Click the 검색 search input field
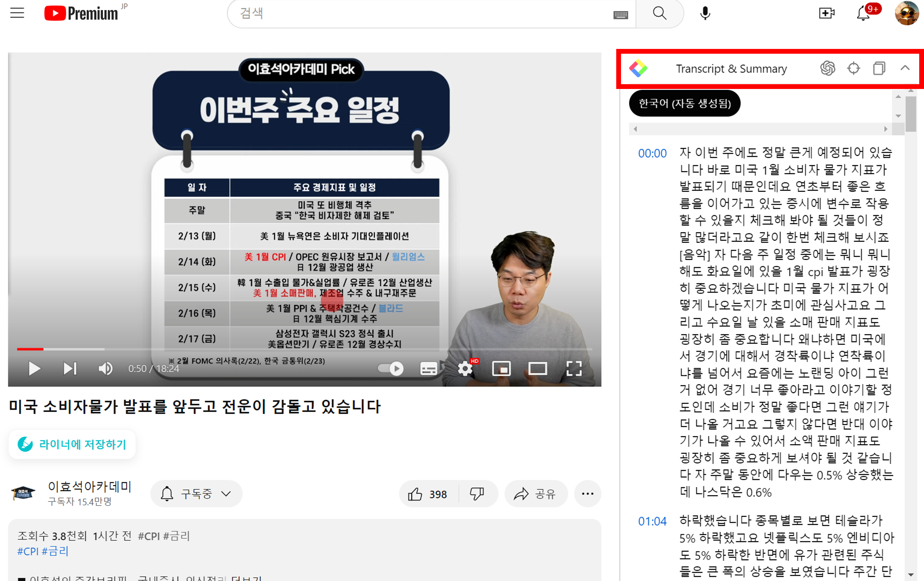 pos(422,14)
